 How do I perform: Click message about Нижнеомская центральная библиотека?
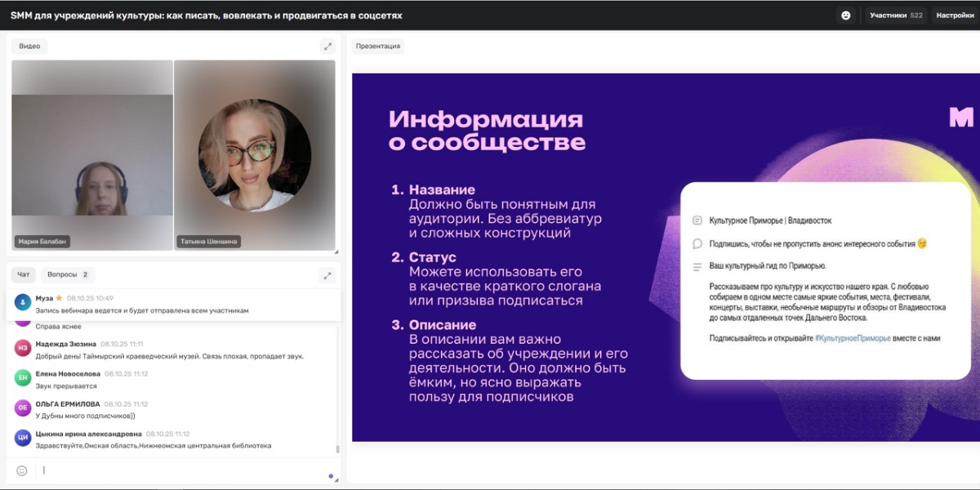[154, 446]
